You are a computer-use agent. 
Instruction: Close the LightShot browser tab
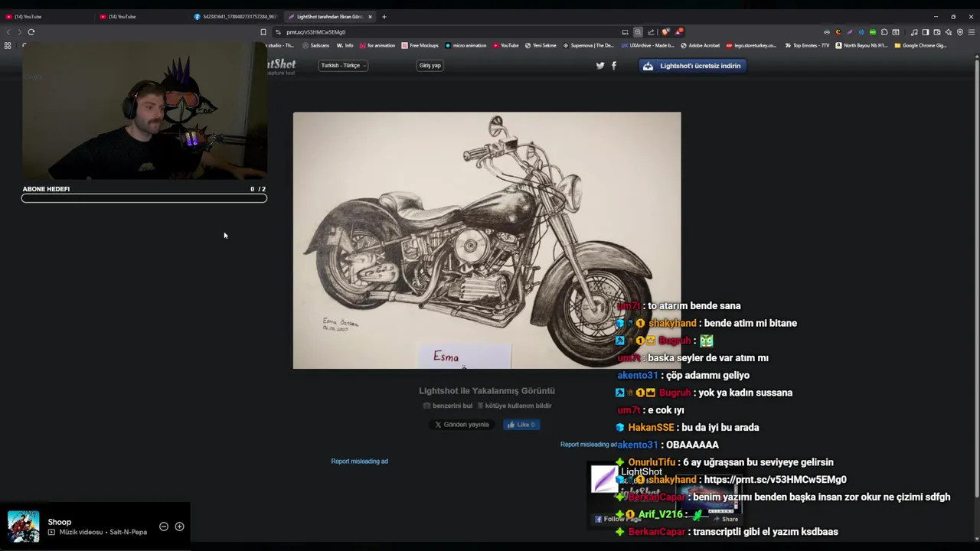click(370, 16)
